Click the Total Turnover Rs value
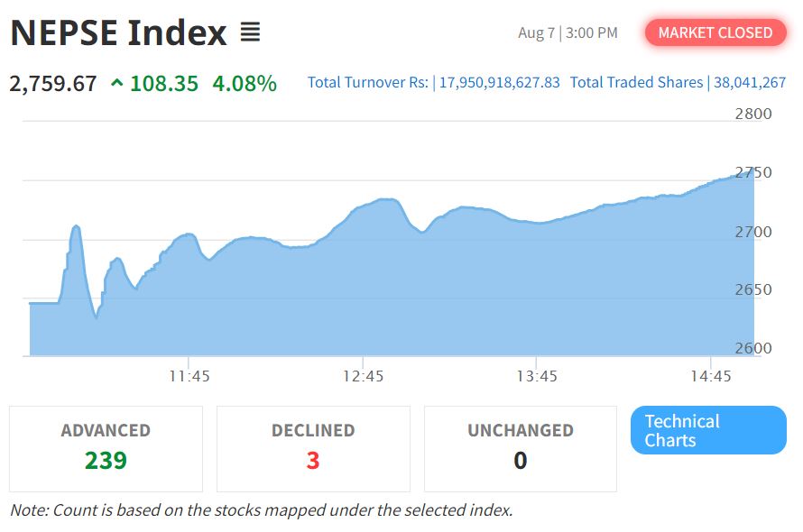 click(499, 82)
